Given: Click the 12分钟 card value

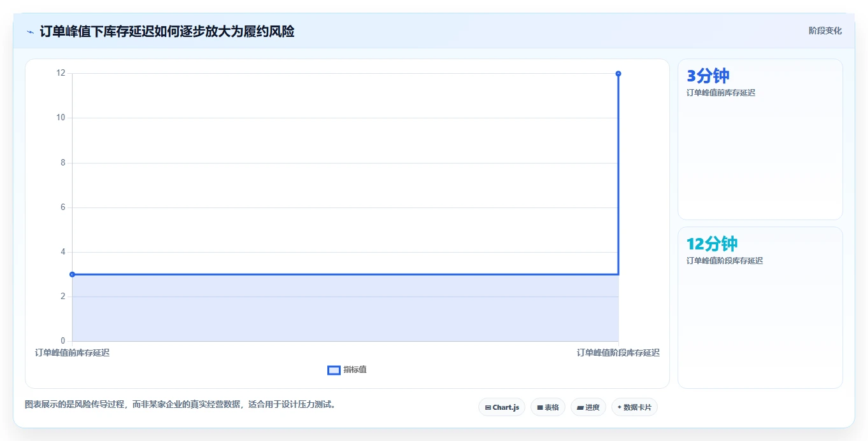Looking at the screenshot, I should [712, 244].
